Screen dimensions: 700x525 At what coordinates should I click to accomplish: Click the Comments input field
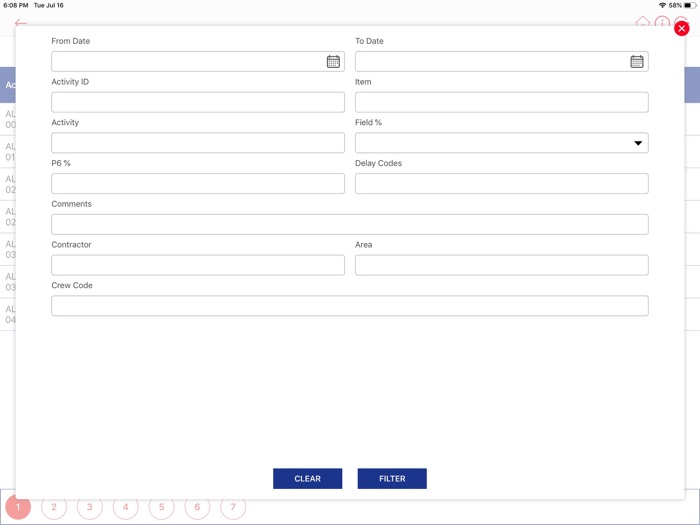pos(350,224)
